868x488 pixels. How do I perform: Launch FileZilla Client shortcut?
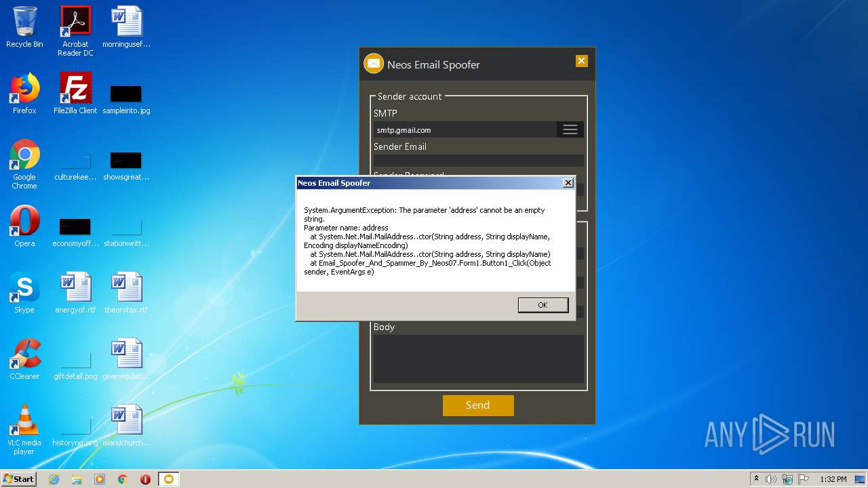coord(75,94)
